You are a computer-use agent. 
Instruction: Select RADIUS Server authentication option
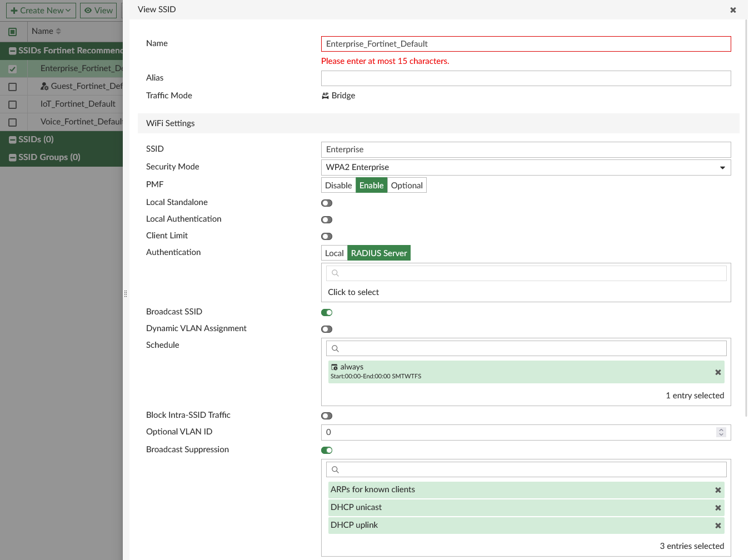point(379,253)
